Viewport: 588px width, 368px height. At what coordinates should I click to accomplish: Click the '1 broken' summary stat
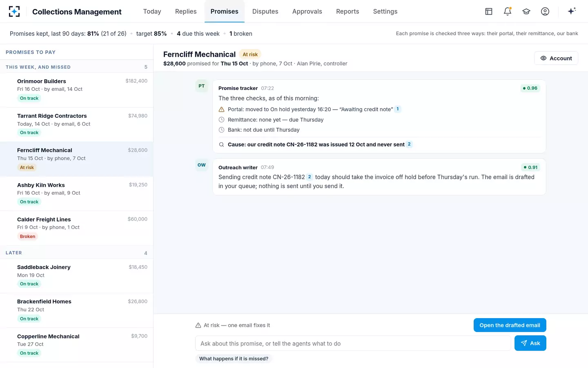click(x=241, y=34)
